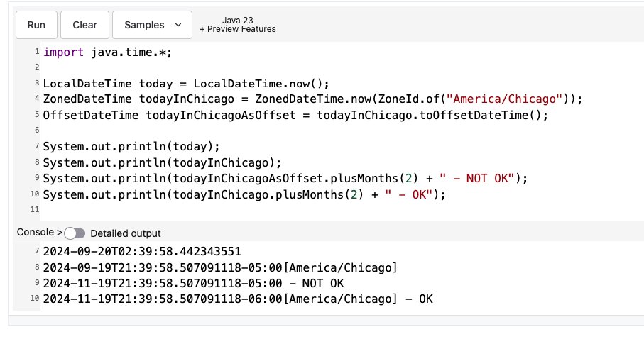Click editor gutter line number 1

coord(37,52)
